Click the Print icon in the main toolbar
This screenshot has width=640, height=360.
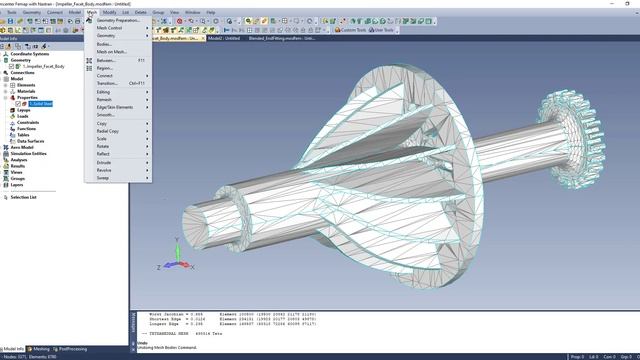click(78, 21)
